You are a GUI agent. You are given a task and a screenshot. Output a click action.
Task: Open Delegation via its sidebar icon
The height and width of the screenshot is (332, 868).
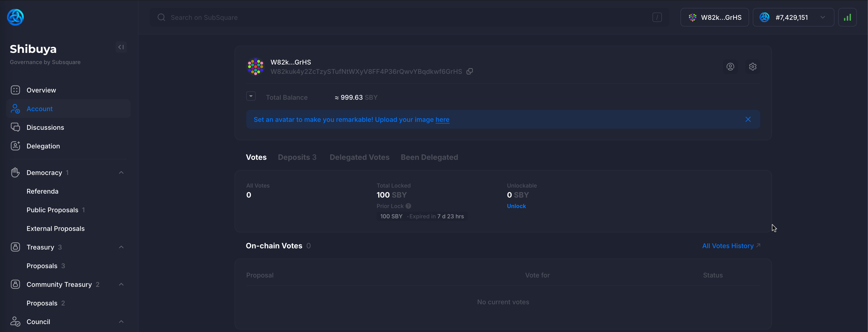[15, 146]
